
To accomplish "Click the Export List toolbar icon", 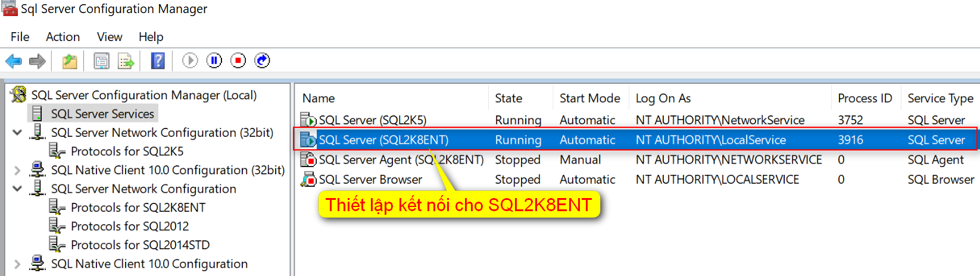I will [126, 61].
